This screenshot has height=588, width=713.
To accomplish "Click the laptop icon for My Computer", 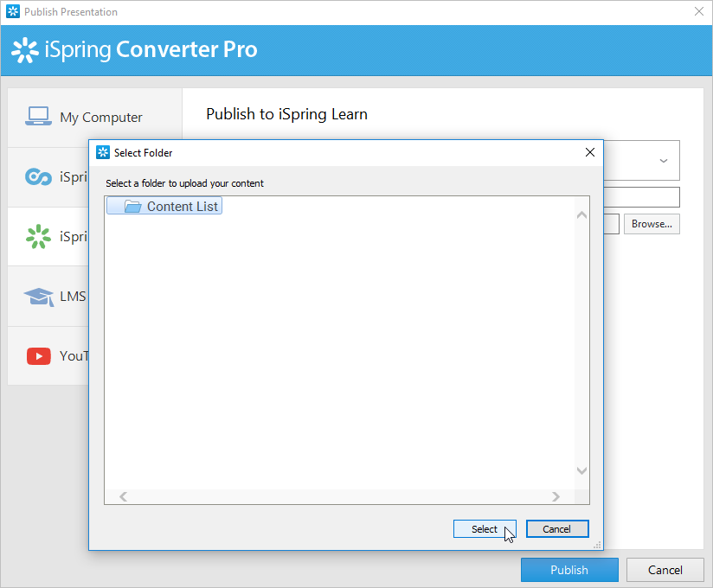I will [x=38, y=117].
